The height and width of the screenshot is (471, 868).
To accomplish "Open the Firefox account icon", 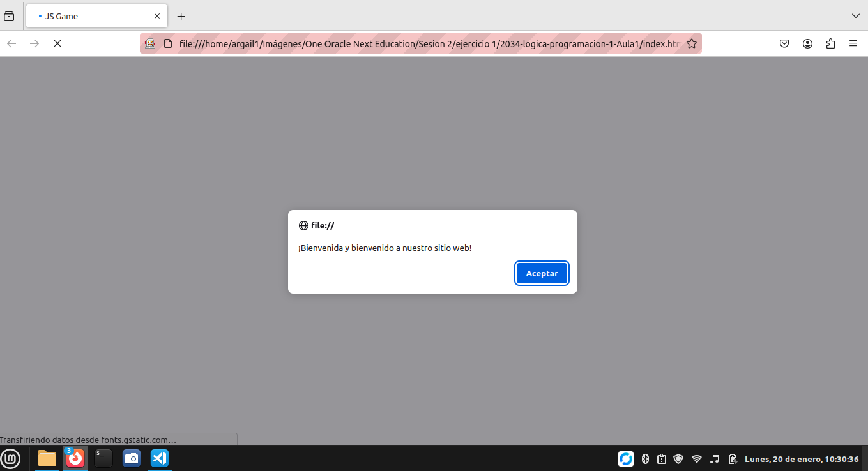I will click(x=807, y=43).
